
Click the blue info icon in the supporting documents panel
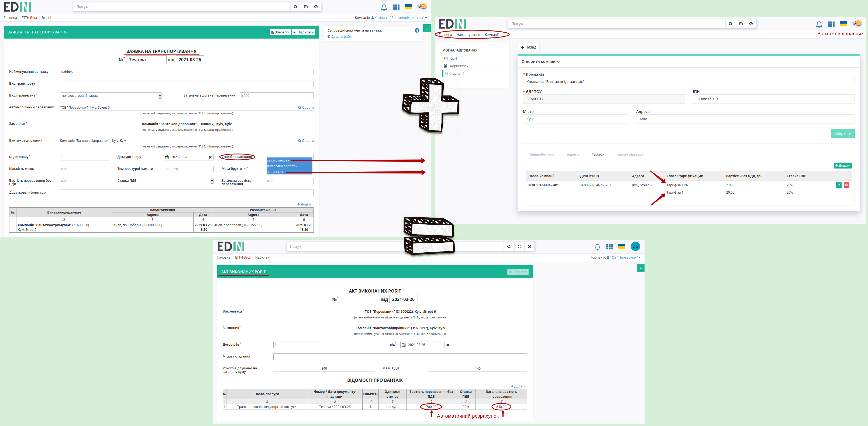417,30
